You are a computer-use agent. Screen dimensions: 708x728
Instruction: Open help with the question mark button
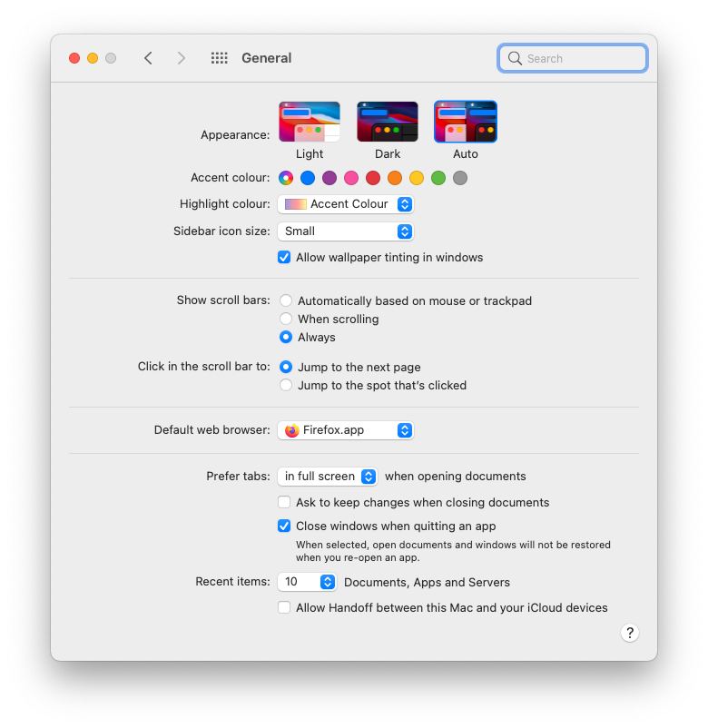[x=630, y=633]
